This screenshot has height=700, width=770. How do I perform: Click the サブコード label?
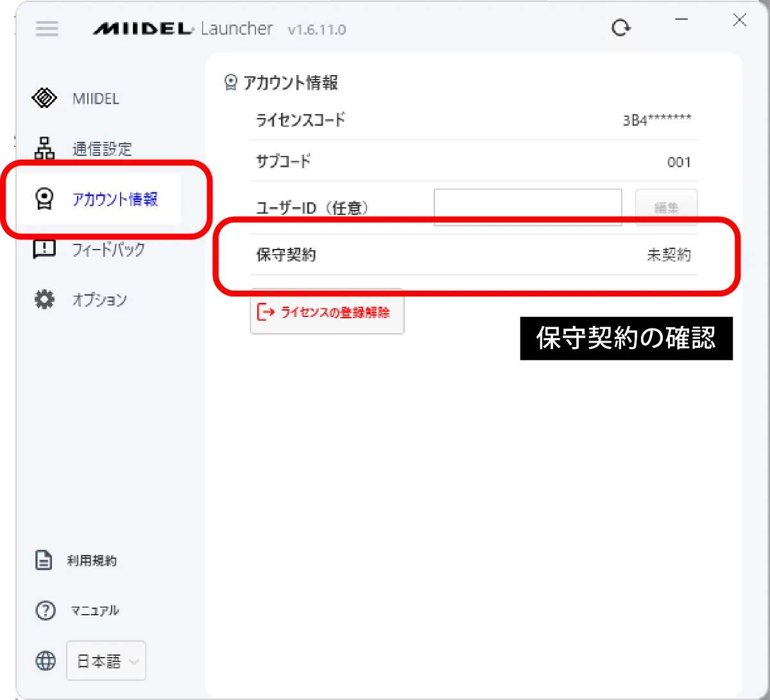pos(283,161)
